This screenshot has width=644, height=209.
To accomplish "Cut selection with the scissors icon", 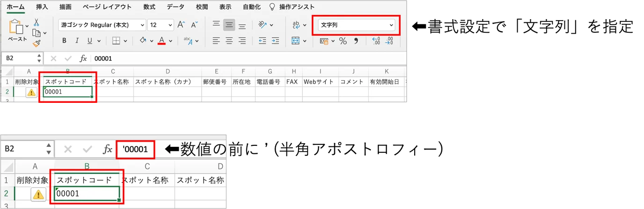I will coord(37,22).
